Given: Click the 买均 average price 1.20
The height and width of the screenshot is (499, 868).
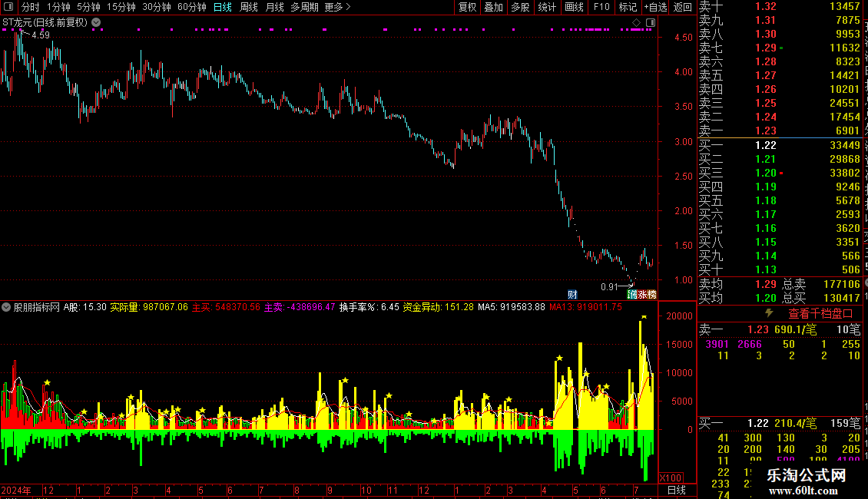Looking at the screenshot, I should coord(766,298).
